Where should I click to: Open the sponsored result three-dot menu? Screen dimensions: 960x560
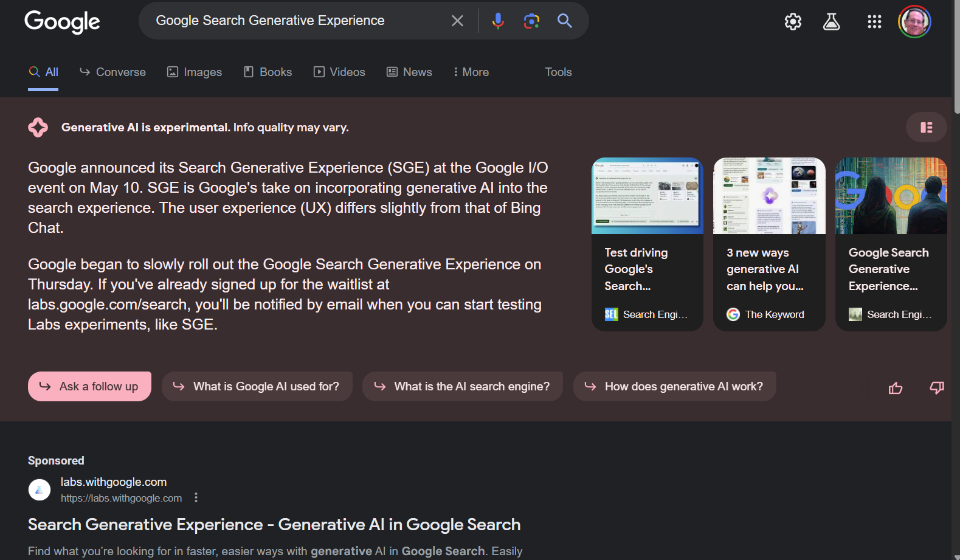click(x=196, y=497)
